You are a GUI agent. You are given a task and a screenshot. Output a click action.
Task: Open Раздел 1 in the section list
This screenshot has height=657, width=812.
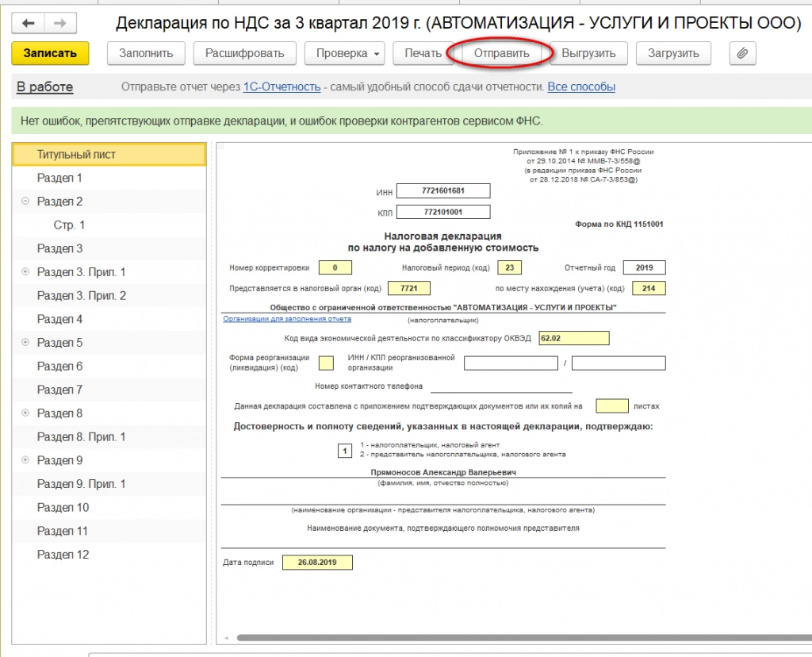pos(109,179)
